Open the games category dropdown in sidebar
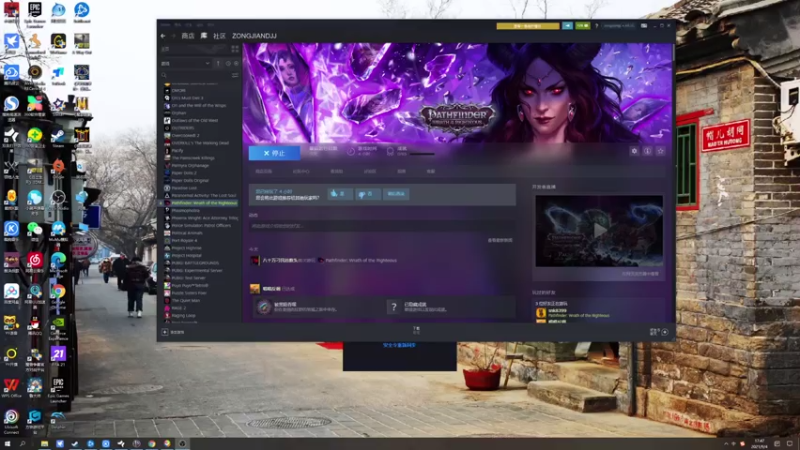This screenshot has height=450, width=800. coord(185,64)
